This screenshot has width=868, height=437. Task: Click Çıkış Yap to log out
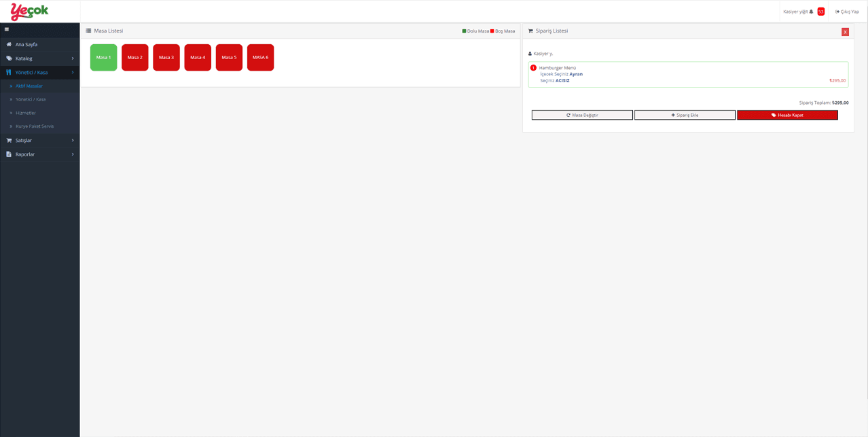(x=847, y=12)
